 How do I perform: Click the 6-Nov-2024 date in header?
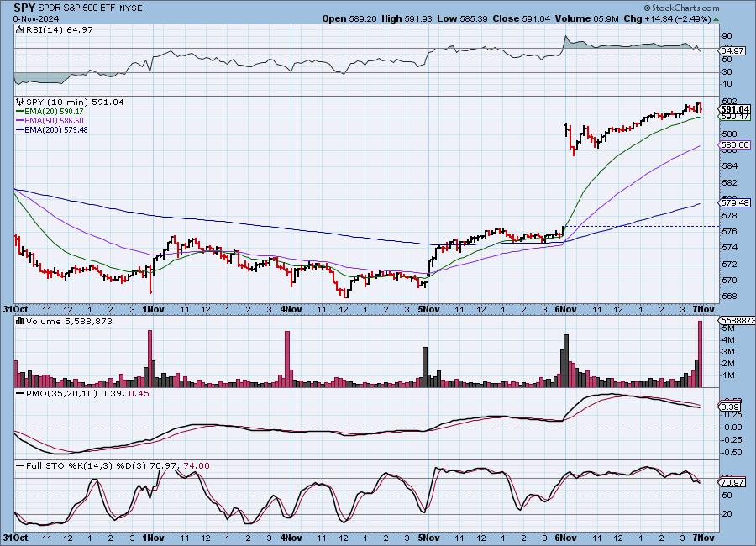pos(35,18)
